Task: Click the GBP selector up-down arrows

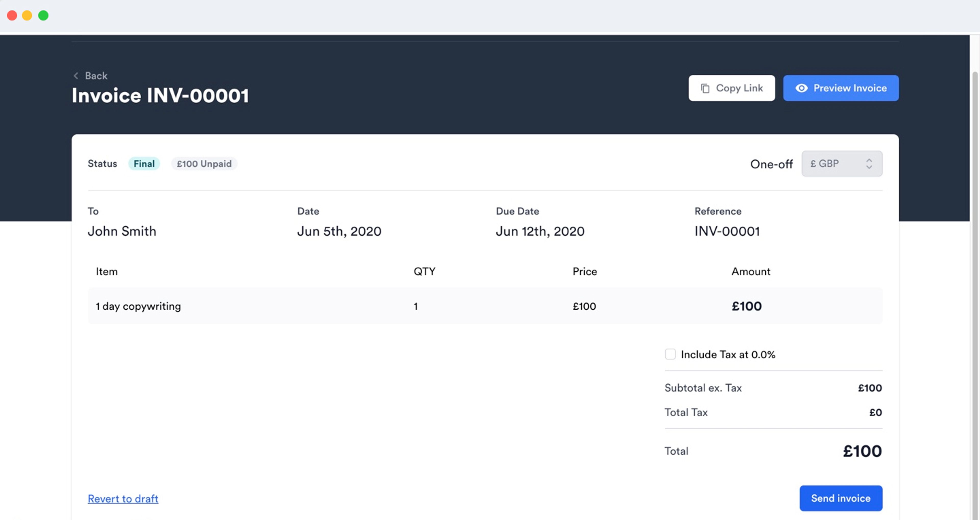Action: [869, 164]
